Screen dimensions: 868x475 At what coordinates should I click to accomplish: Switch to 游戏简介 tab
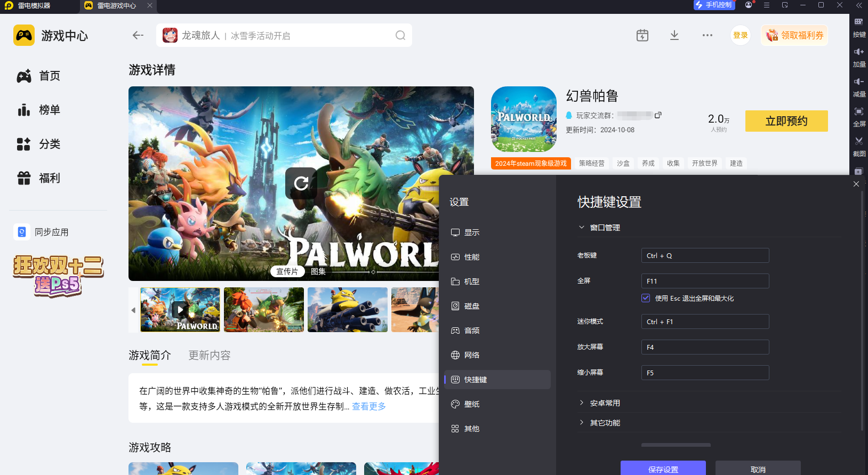tap(150, 356)
